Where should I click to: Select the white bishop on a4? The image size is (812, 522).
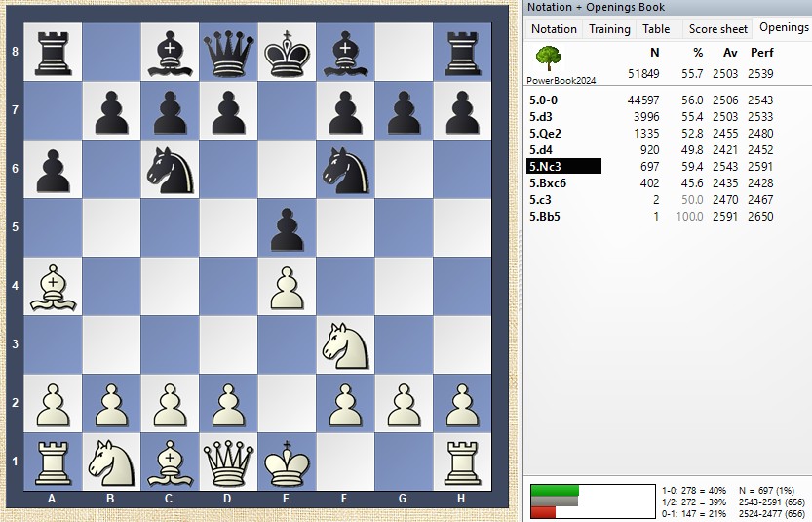pyautogui.click(x=53, y=287)
